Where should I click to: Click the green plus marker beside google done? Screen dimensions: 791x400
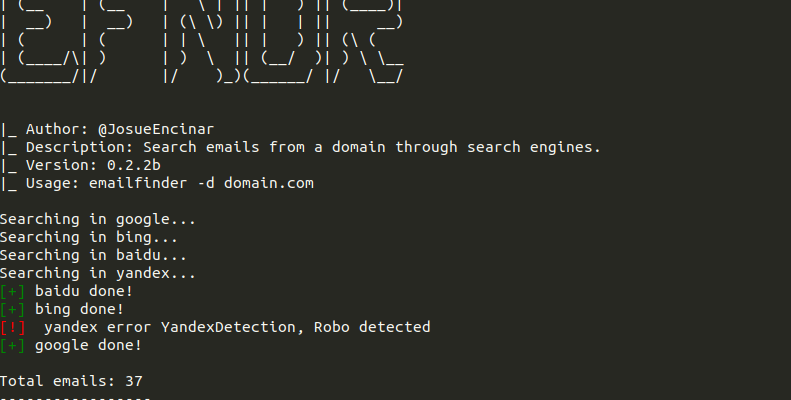point(13,346)
